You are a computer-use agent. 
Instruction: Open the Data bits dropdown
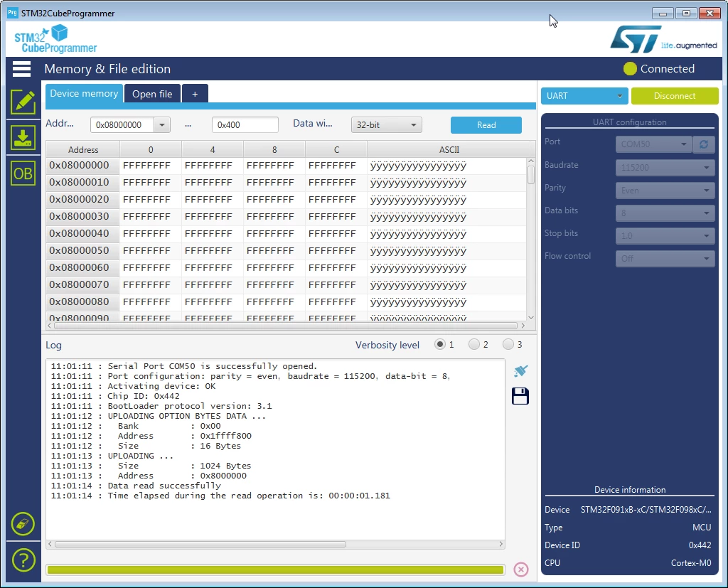(665, 213)
